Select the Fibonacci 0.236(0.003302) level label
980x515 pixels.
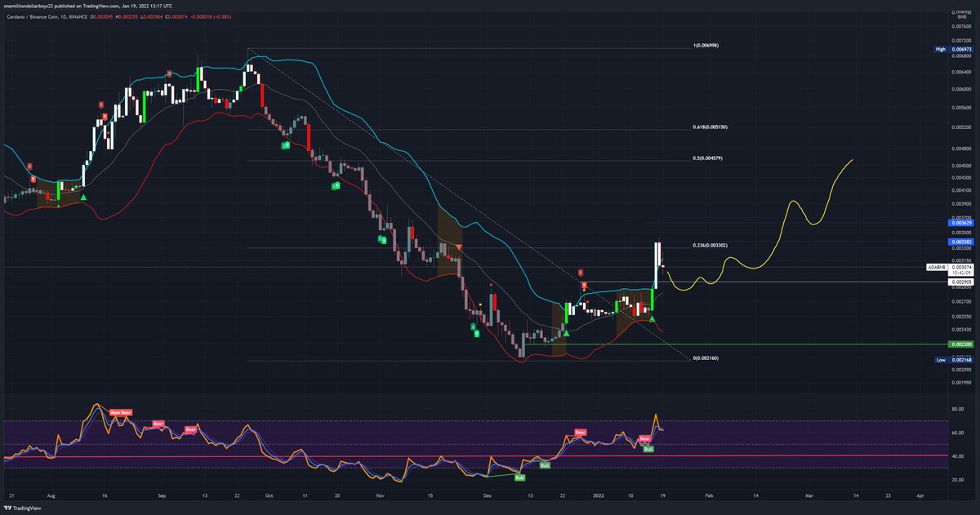pos(710,246)
